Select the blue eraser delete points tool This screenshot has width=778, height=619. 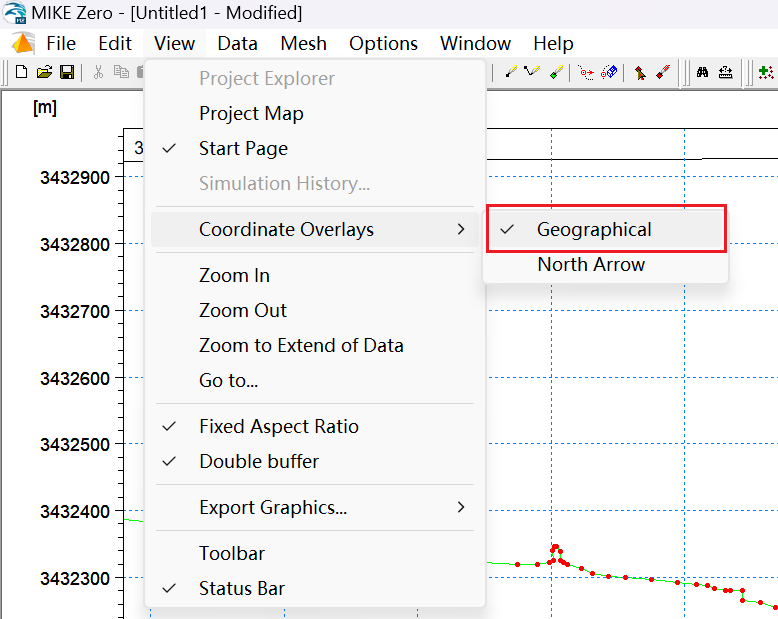[609, 72]
